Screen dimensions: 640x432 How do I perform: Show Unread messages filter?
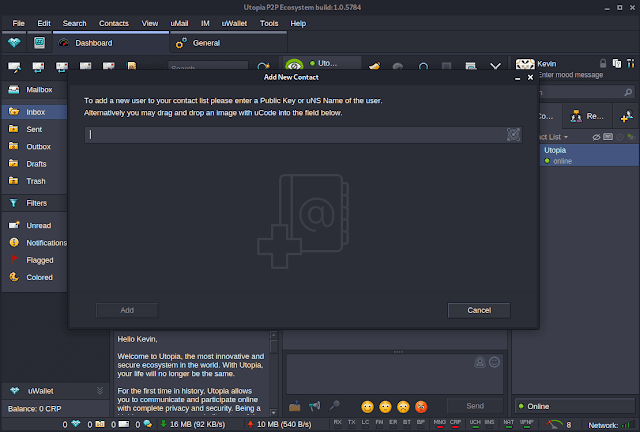tap(39, 226)
